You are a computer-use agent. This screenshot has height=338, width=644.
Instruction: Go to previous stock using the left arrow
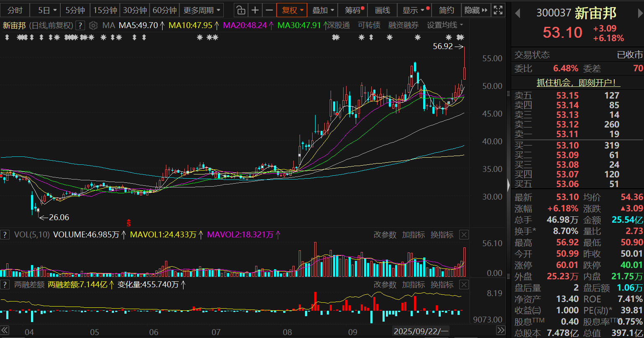pyautogui.click(x=517, y=13)
